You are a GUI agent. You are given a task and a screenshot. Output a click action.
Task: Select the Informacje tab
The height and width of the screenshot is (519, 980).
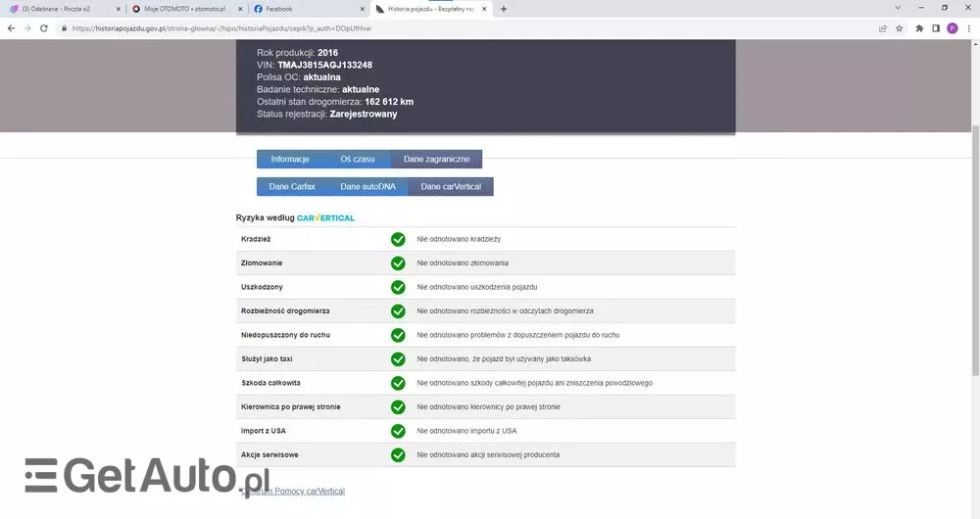(290, 159)
